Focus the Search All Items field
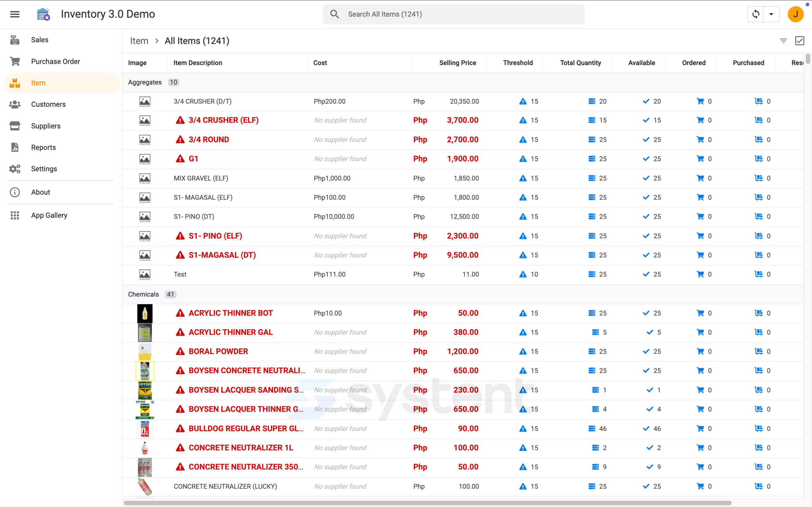The height and width of the screenshot is (507, 812). [454, 14]
